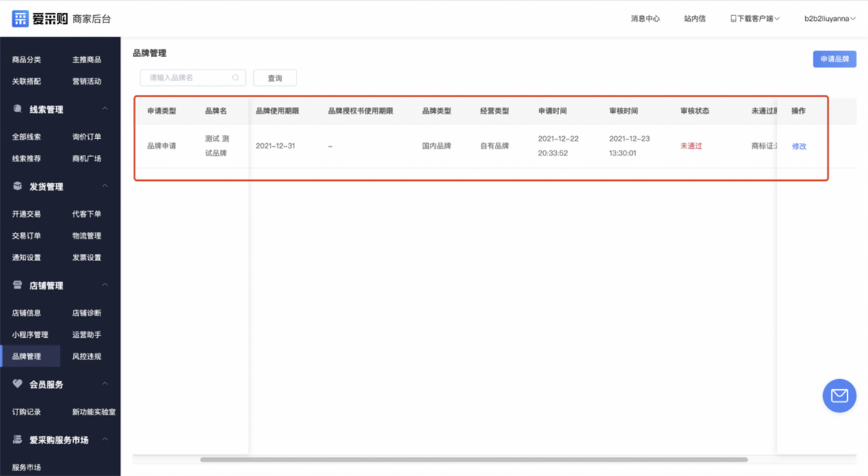868x476 pixels.
Task: Open 服务市场 menu item
Action: (x=27, y=467)
